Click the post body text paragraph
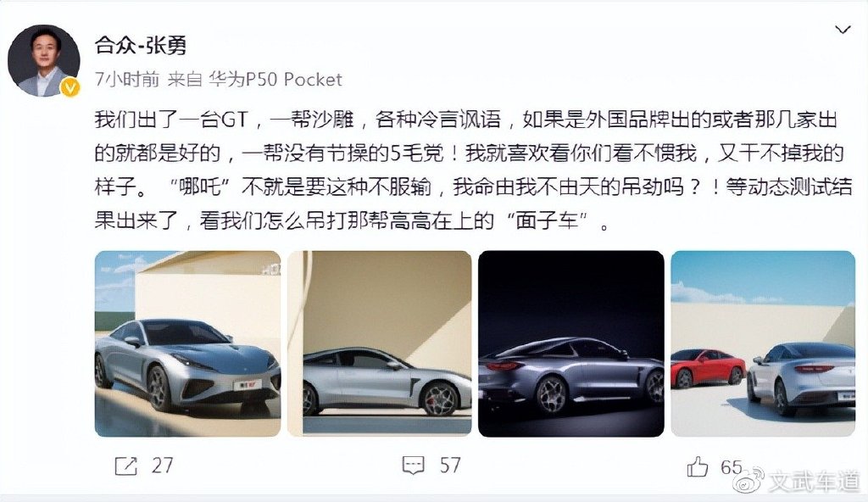 (473, 170)
